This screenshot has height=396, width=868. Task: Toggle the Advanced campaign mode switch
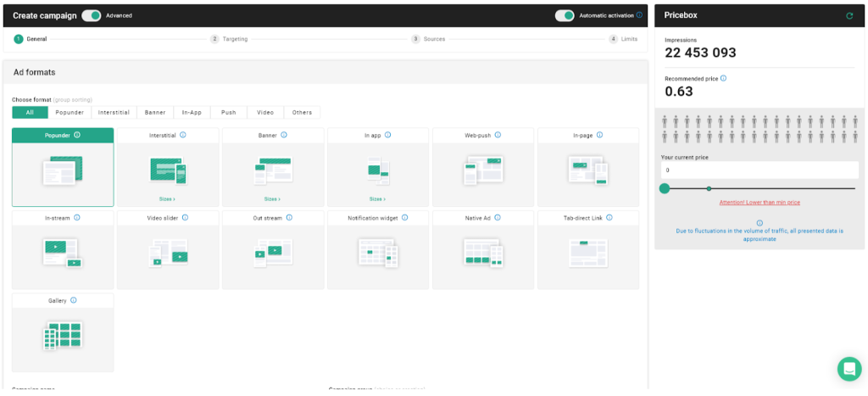(92, 15)
